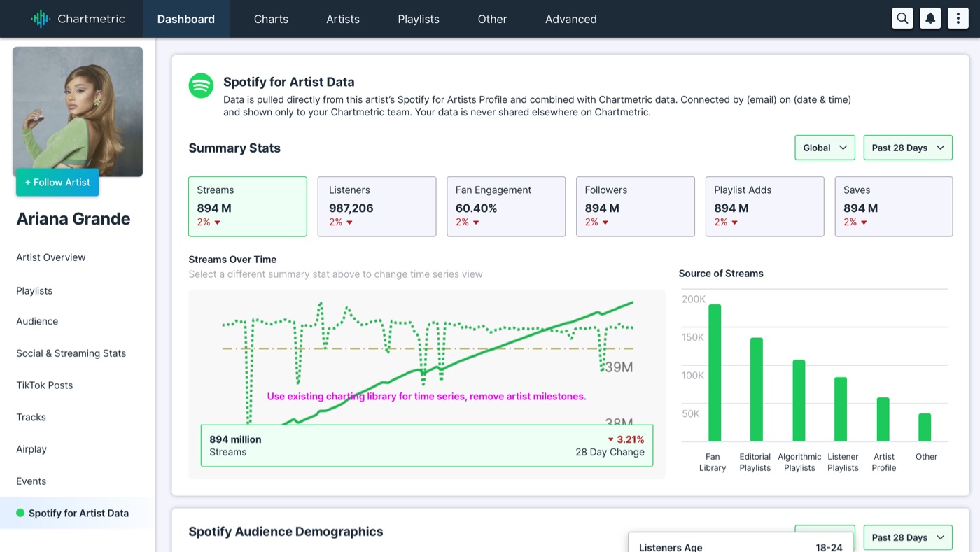980x552 pixels.
Task: Select Spotify for Artist Data in sidebar
Action: pos(78,513)
